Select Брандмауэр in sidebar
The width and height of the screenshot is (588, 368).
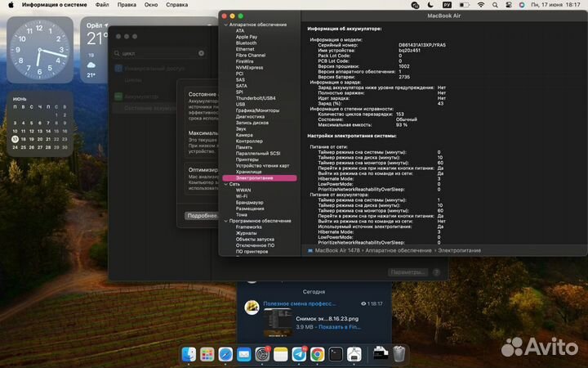click(x=249, y=203)
